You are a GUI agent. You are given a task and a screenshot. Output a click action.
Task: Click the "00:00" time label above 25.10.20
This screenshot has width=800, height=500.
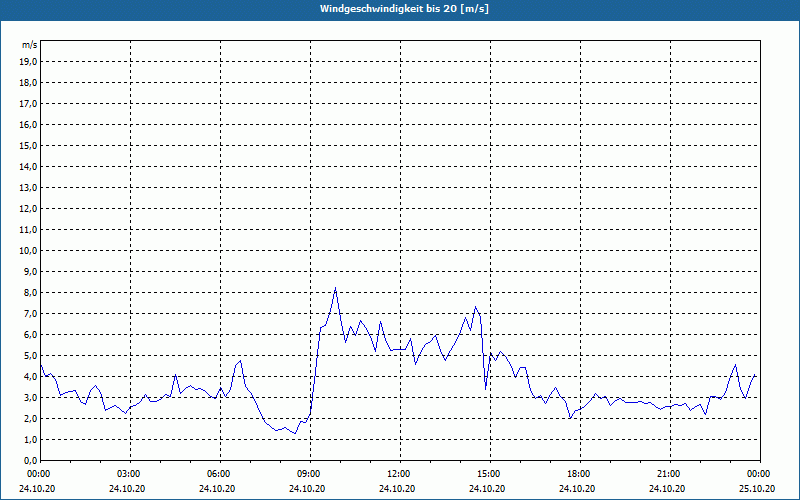[x=758, y=474]
